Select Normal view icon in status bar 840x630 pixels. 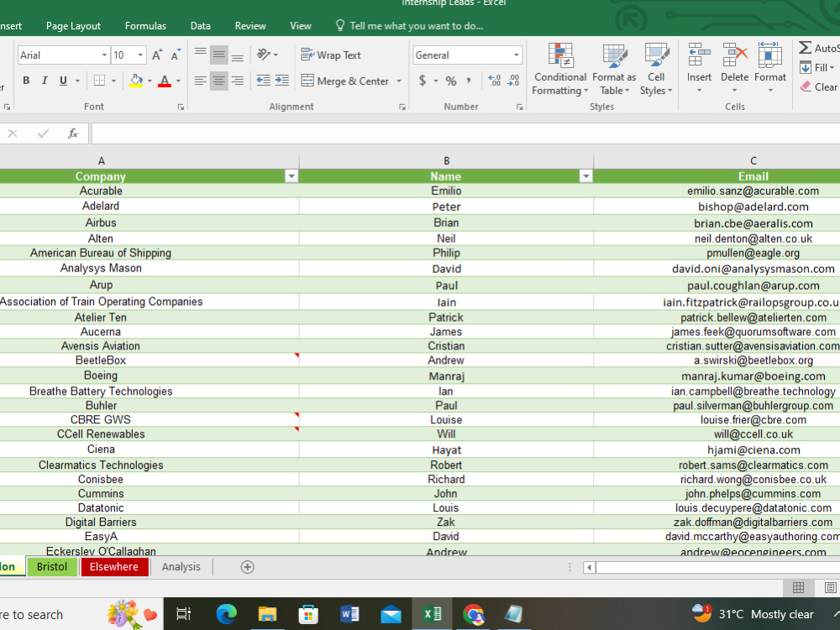pyautogui.click(x=798, y=588)
